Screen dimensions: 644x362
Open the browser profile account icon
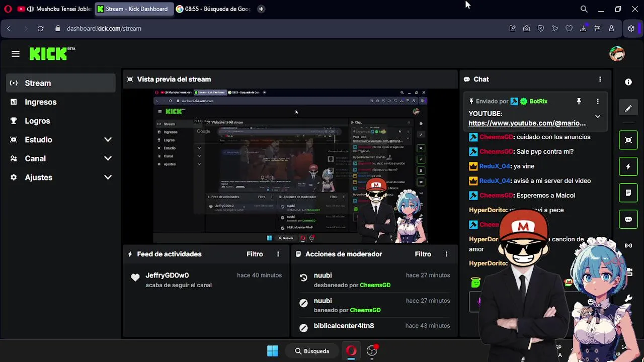[x=611, y=29]
